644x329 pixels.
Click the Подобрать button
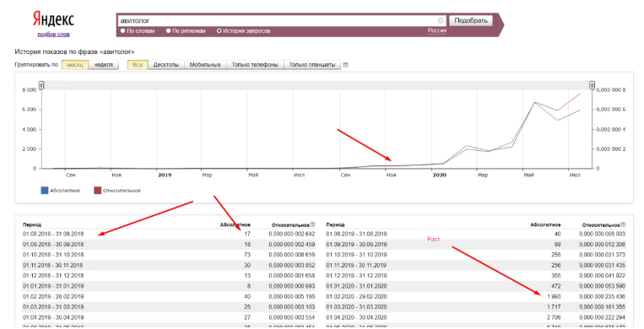(x=471, y=20)
